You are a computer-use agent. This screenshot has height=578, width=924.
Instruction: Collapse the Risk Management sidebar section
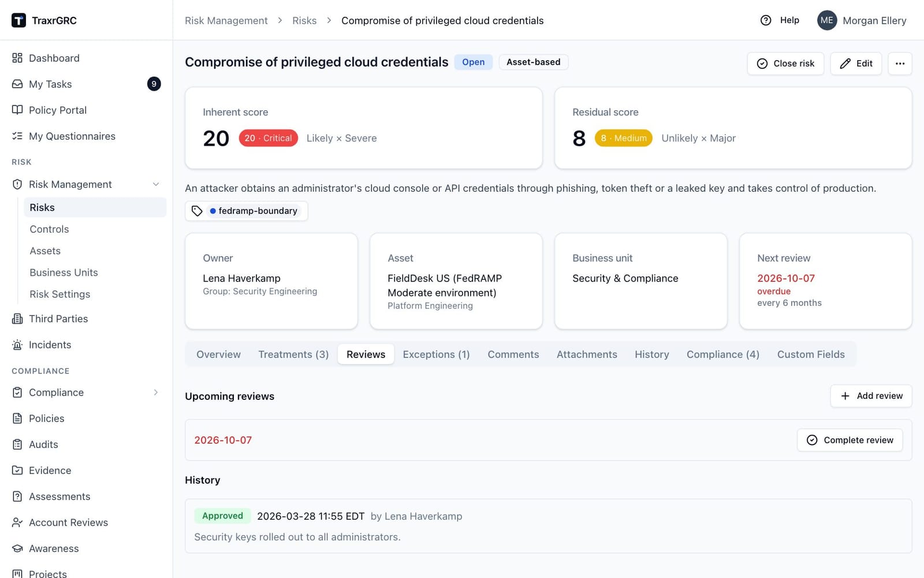pyautogui.click(x=156, y=184)
